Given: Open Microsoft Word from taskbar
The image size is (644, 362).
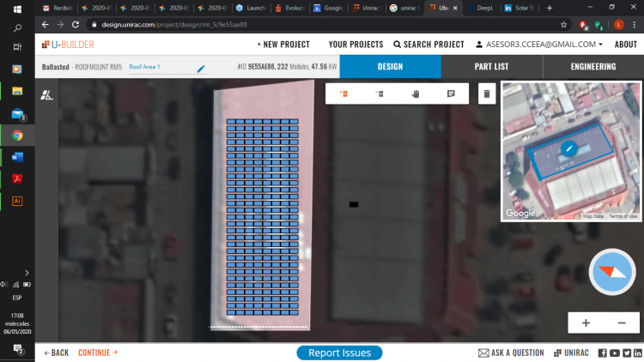Looking at the screenshot, I should click(x=17, y=157).
